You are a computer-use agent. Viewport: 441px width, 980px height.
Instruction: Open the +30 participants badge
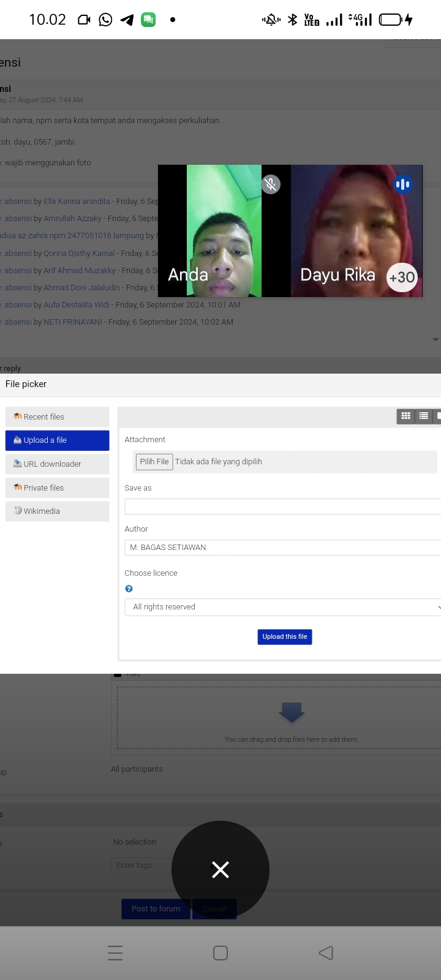(x=402, y=277)
